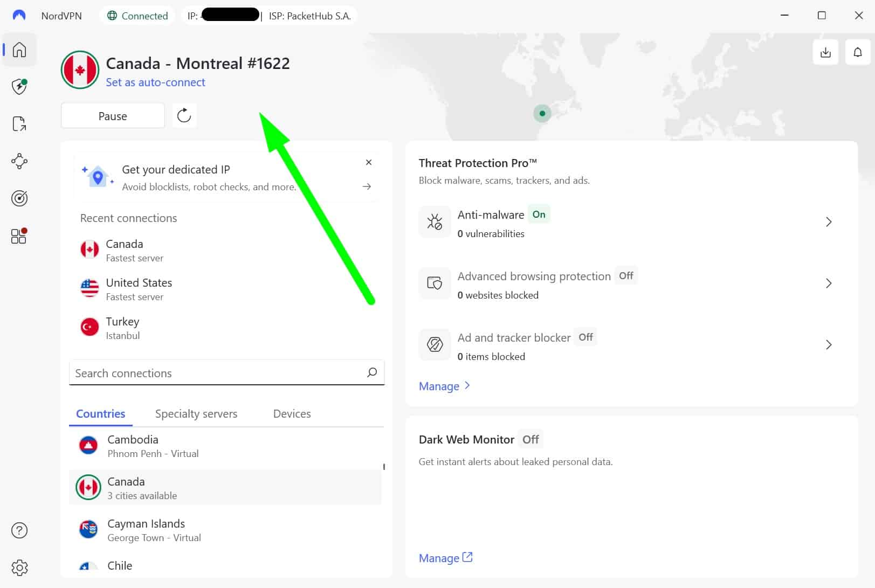The height and width of the screenshot is (588, 875).
Task: Click the Anti-malware bug icon
Action: (435, 222)
